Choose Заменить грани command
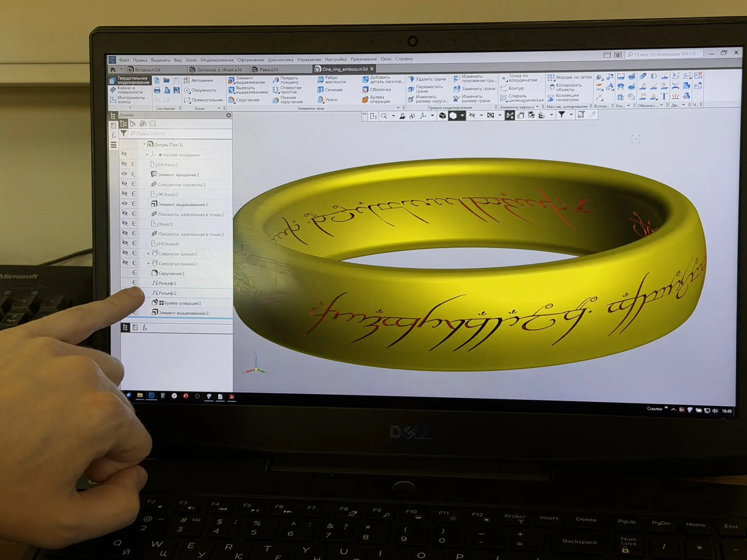Screen dimensions: 747x560 coord(474,89)
